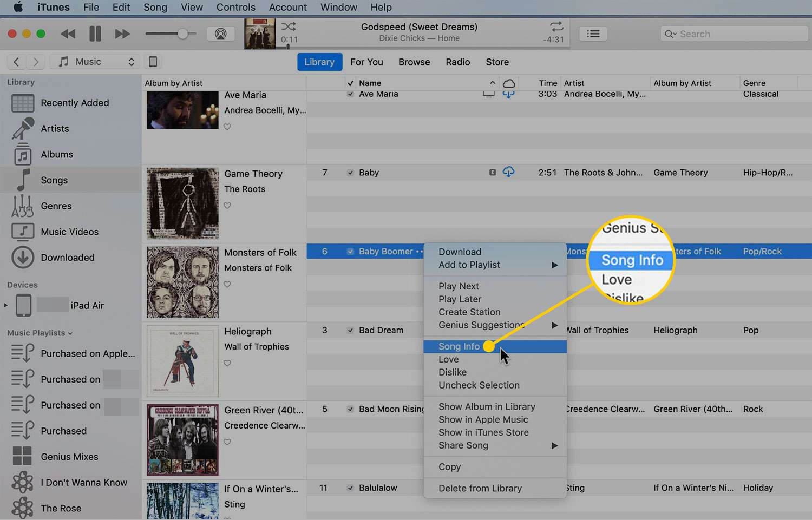The height and width of the screenshot is (520, 812).
Task: Switch to the Library tab
Action: tap(319, 62)
